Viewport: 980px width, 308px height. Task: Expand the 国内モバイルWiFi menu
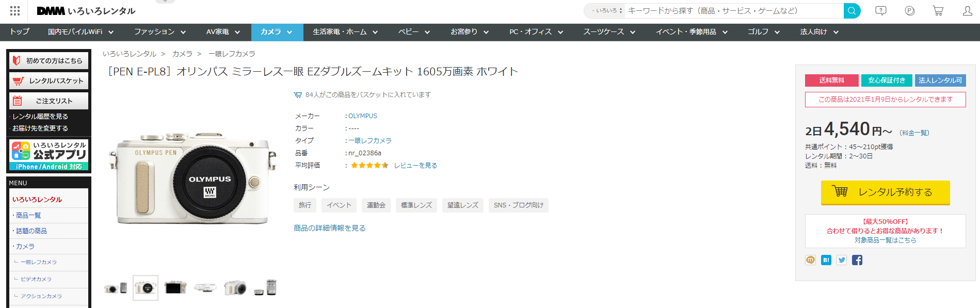tap(81, 32)
